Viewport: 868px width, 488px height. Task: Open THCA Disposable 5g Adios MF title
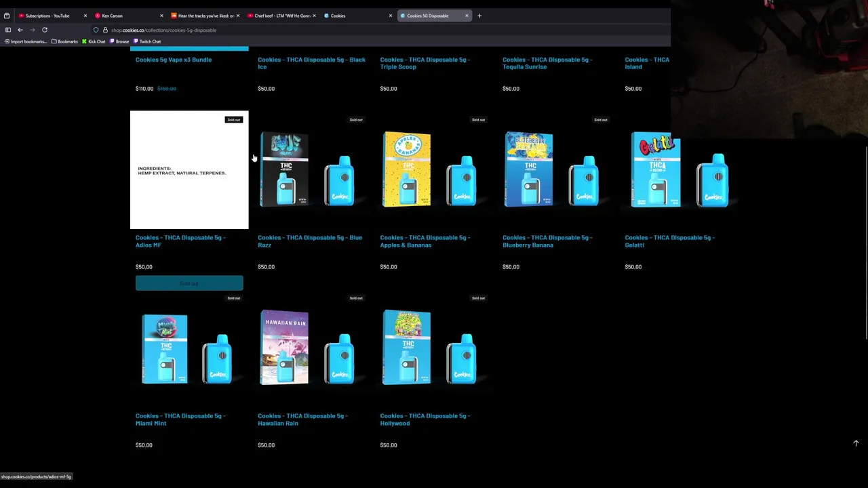(x=180, y=241)
